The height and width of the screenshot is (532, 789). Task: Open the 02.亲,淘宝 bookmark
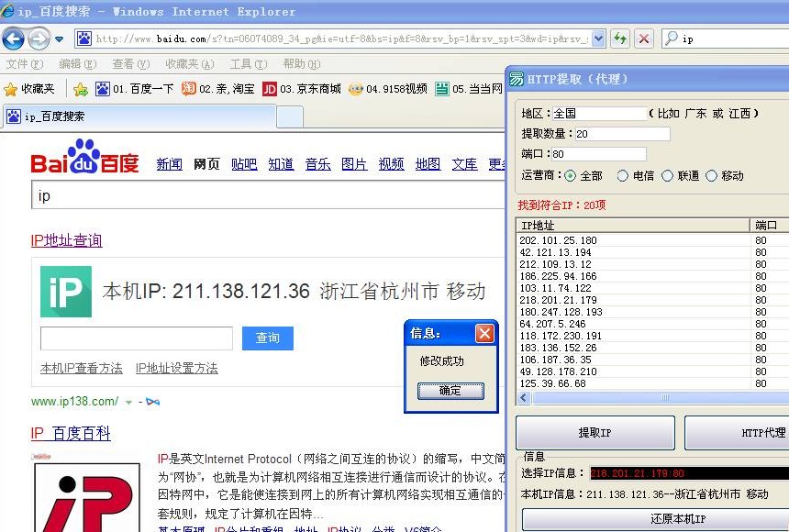tap(217, 89)
